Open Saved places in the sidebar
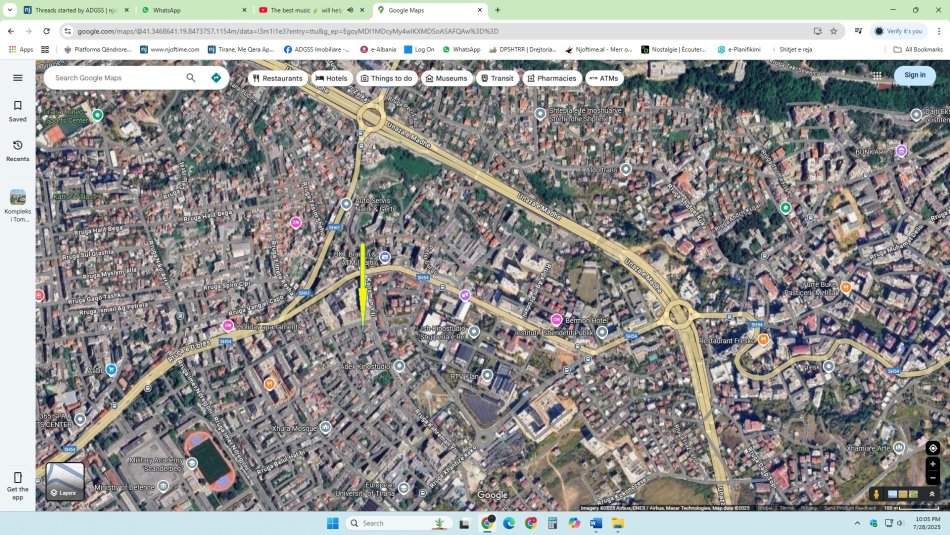The width and height of the screenshot is (950, 535). (17, 110)
